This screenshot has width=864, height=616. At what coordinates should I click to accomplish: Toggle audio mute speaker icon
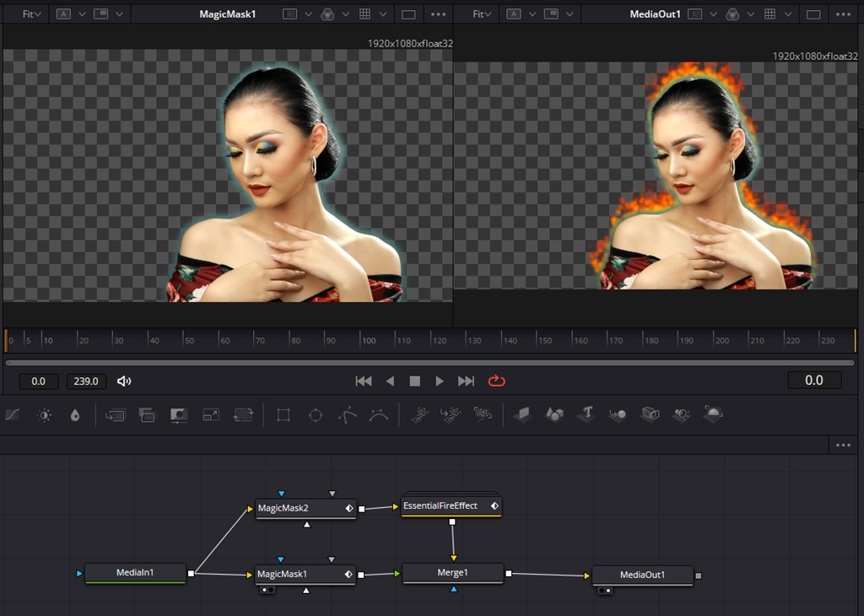click(x=124, y=381)
